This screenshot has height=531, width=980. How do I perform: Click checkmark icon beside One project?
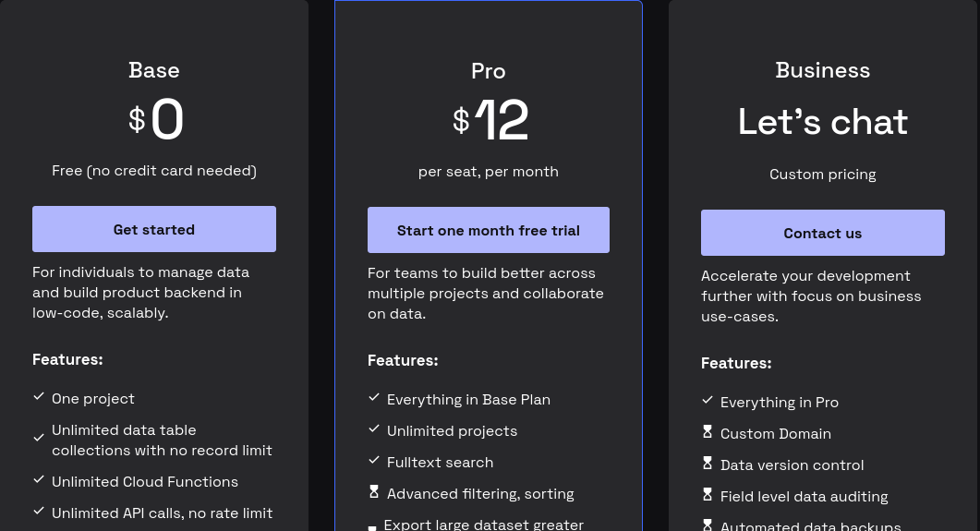(39, 397)
